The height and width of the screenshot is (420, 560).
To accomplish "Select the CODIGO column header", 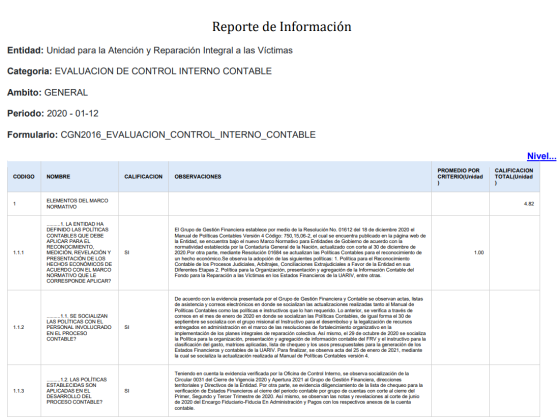I will [x=24, y=177].
